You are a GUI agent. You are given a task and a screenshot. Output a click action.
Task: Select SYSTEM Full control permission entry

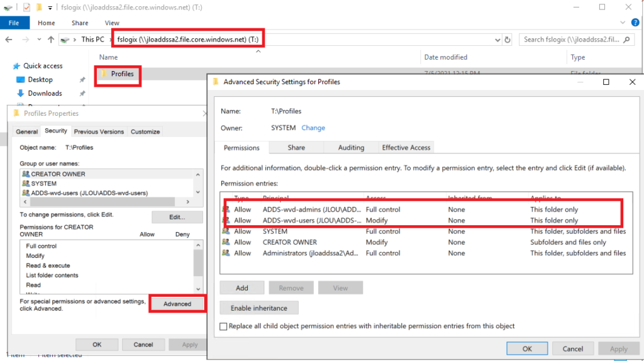coord(426,231)
